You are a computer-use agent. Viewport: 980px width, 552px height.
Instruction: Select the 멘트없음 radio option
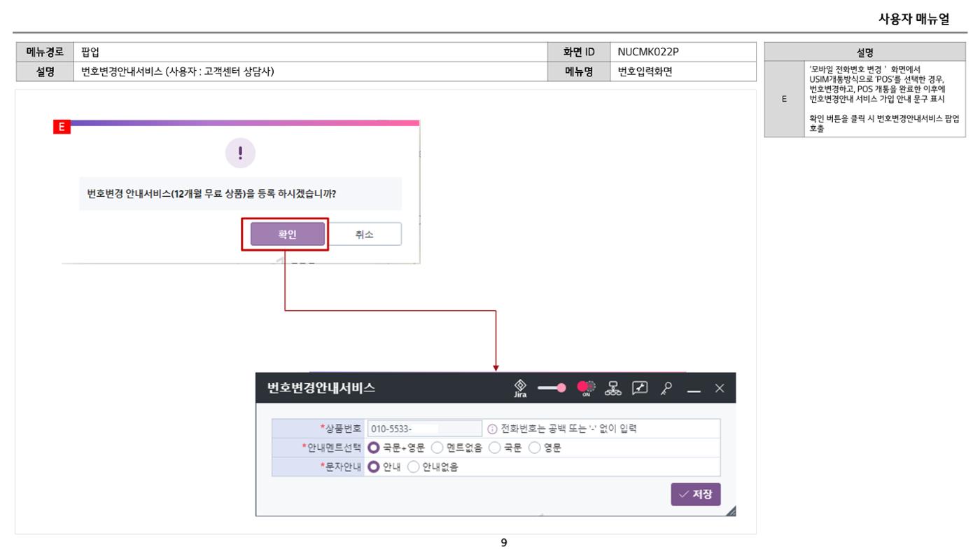437,448
